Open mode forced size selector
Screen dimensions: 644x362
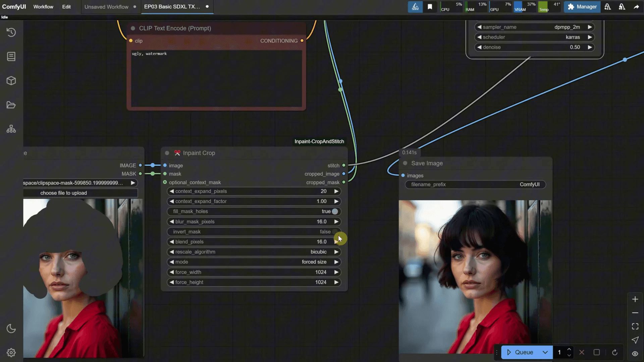coord(254,262)
